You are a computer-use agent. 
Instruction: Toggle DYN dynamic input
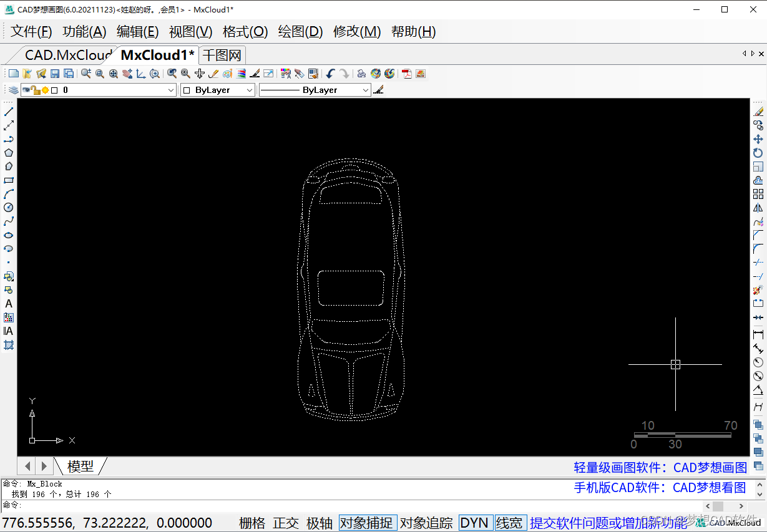[474, 523]
